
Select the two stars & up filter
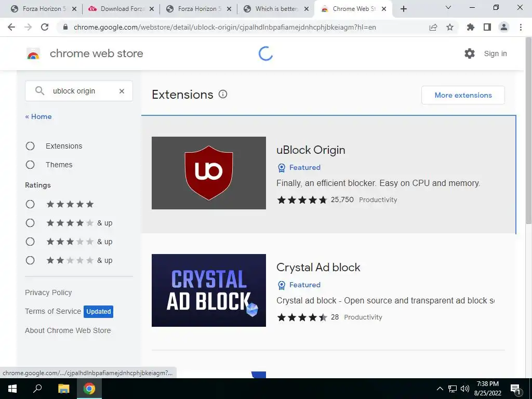[x=30, y=260]
